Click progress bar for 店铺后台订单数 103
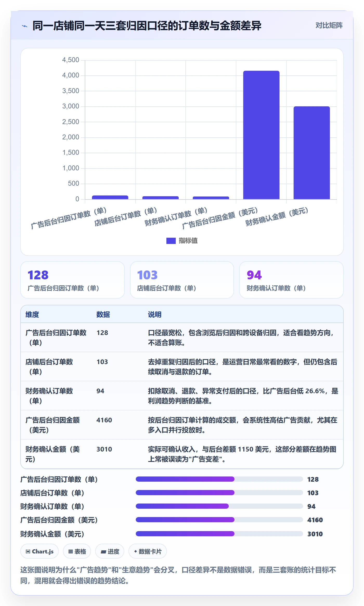 point(219,493)
